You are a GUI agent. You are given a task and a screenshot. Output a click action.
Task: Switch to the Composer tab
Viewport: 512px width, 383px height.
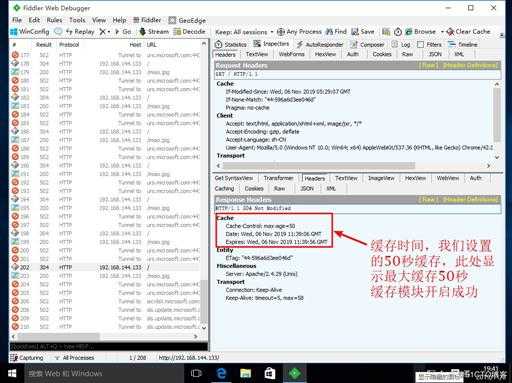coord(367,44)
